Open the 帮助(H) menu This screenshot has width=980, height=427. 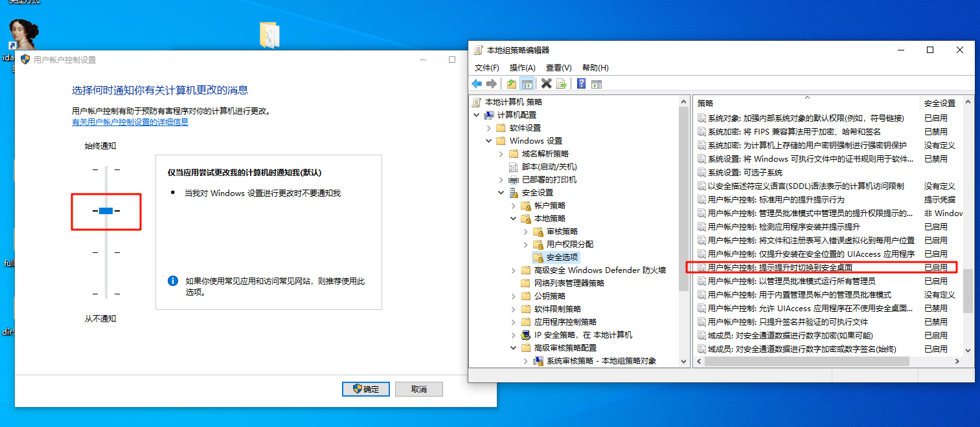[595, 68]
